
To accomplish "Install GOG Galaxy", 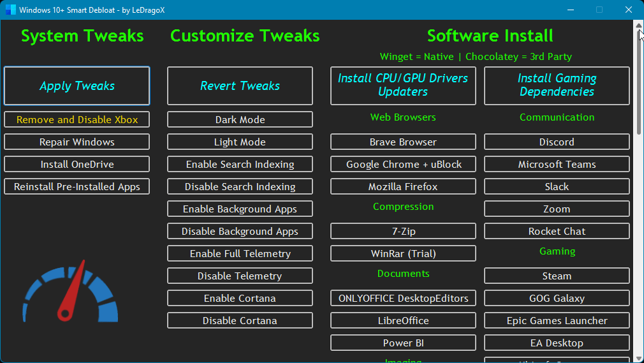I will tap(557, 298).
